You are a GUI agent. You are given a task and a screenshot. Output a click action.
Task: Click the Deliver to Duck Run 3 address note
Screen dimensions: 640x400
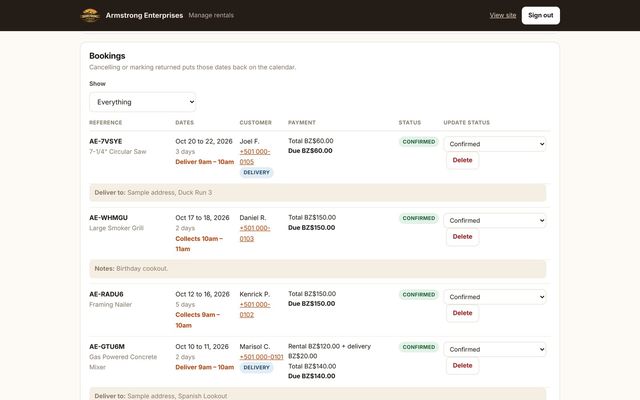coord(318,193)
